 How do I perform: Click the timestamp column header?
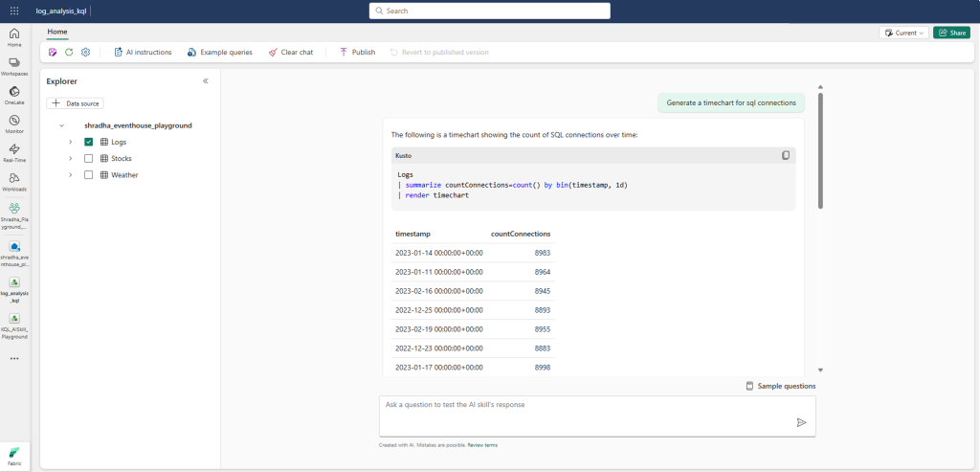click(x=412, y=234)
